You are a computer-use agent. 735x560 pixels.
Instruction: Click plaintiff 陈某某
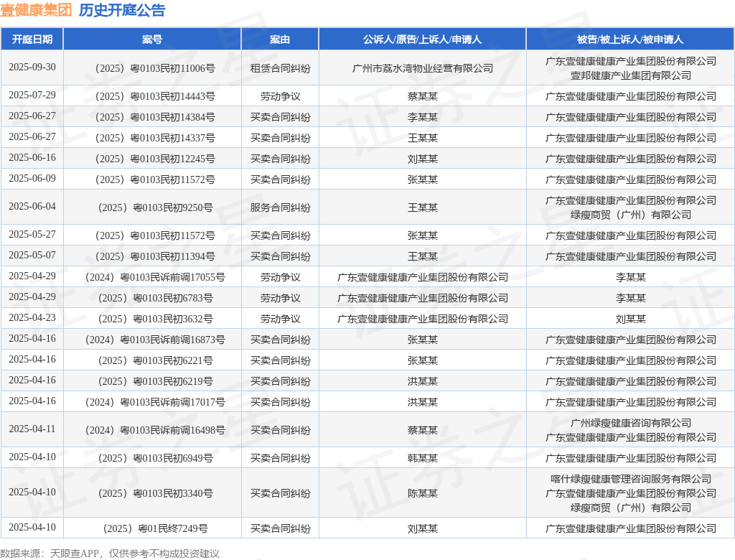point(422,493)
